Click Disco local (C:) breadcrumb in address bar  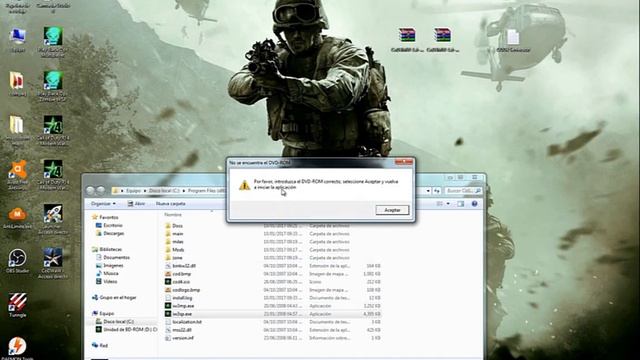point(164,191)
